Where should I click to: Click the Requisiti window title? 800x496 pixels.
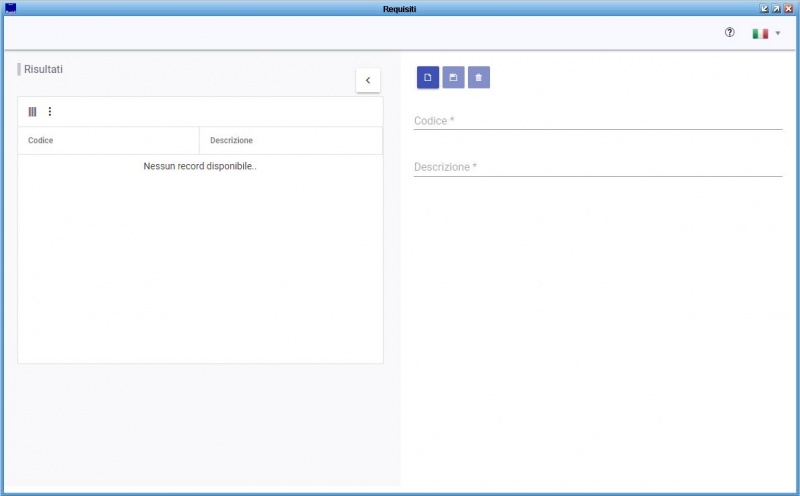click(x=399, y=9)
